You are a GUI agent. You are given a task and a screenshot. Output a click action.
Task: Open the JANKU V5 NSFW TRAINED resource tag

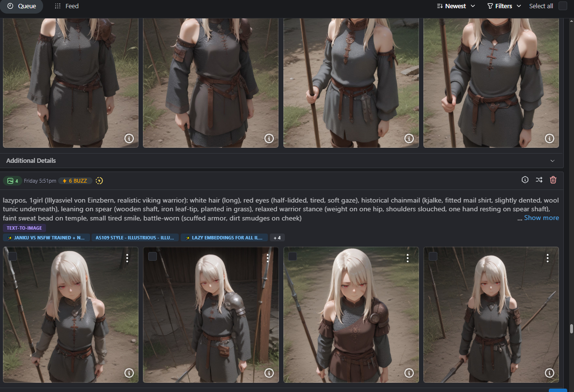pos(46,238)
